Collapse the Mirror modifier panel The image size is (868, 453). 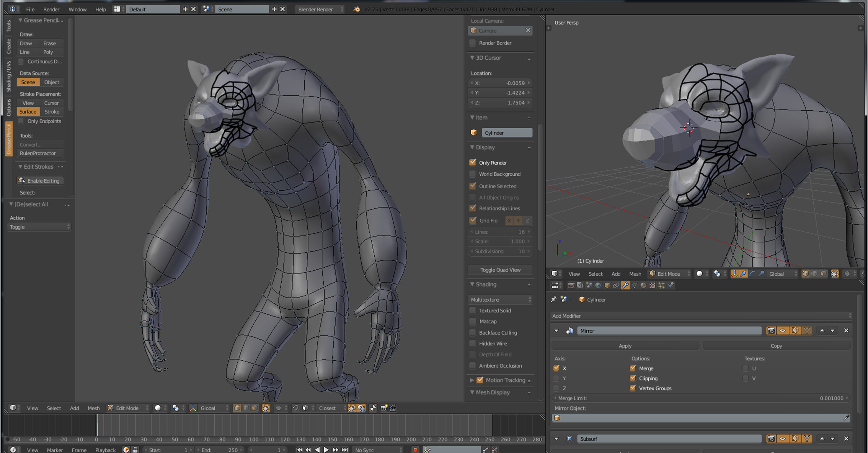[556, 331]
